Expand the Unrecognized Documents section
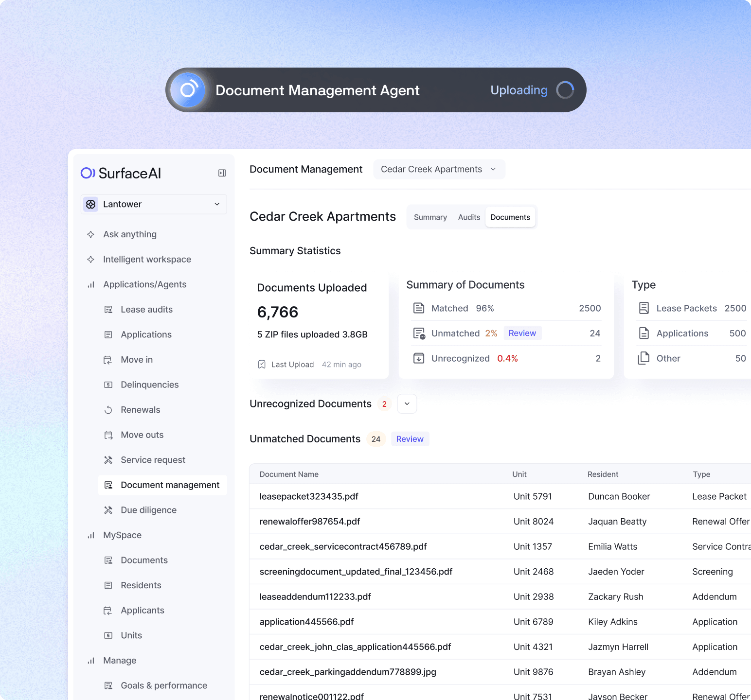751x700 pixels. pos(407,403)
